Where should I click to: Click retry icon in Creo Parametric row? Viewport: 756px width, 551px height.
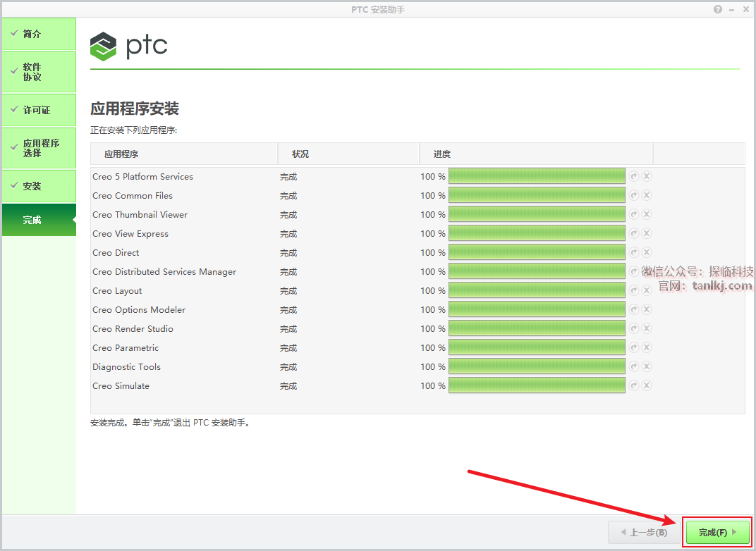(634, 347)
